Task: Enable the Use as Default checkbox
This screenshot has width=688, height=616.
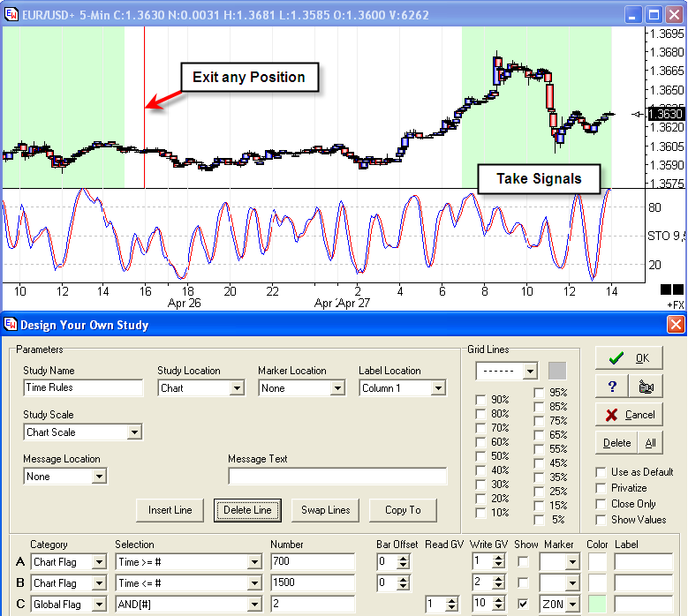Action: (x=601, y=472)
